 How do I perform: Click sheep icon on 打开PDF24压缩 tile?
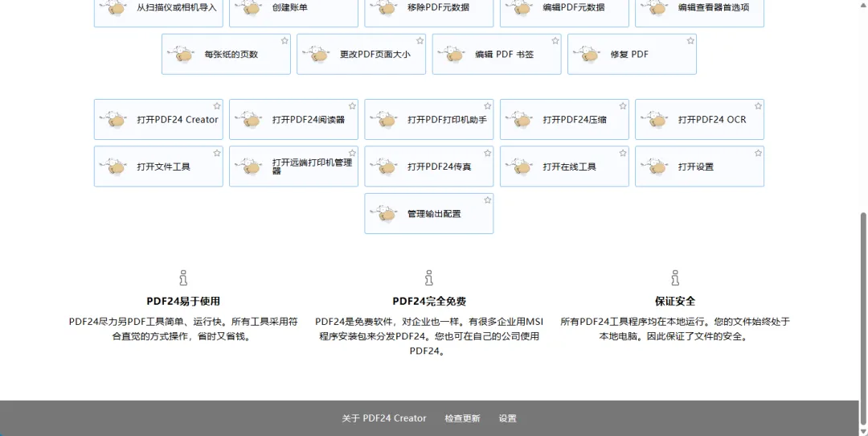520,120
